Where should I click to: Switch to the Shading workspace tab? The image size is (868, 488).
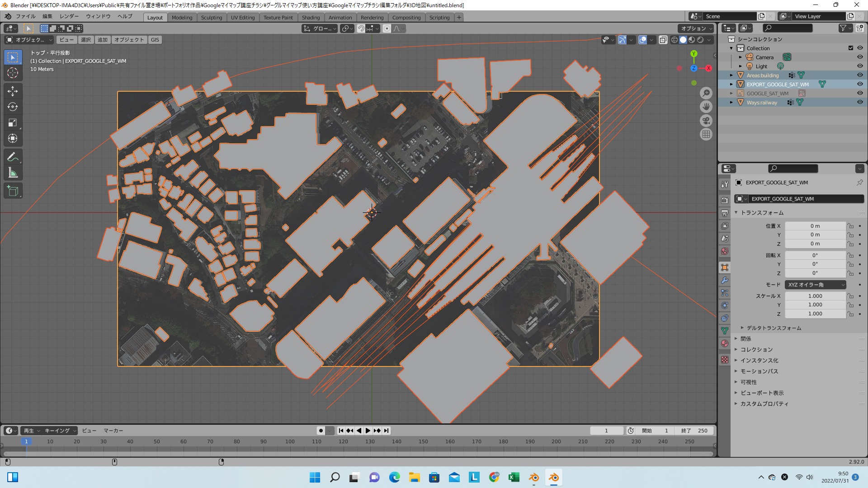311,17
